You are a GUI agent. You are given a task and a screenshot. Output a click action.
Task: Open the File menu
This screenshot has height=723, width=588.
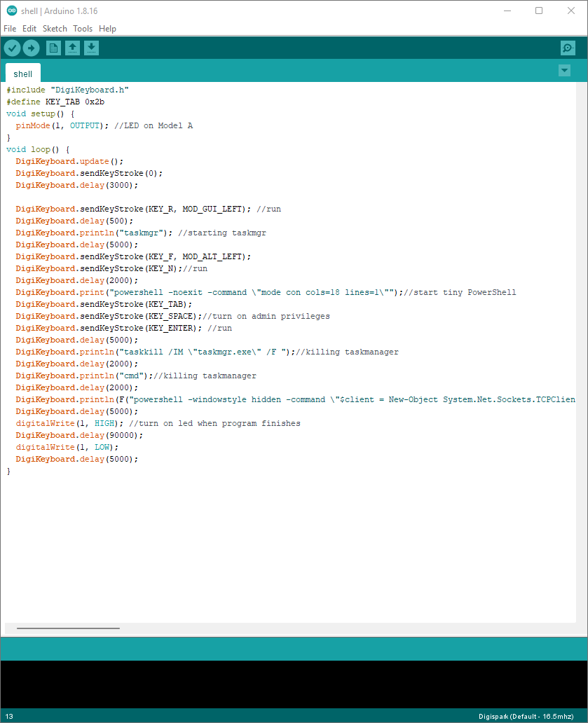click(x=10, y=29)
